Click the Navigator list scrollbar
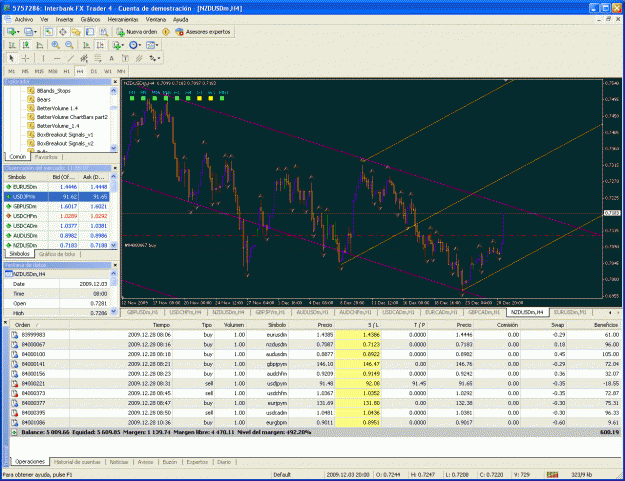625x481 pixels. (114, 119)
